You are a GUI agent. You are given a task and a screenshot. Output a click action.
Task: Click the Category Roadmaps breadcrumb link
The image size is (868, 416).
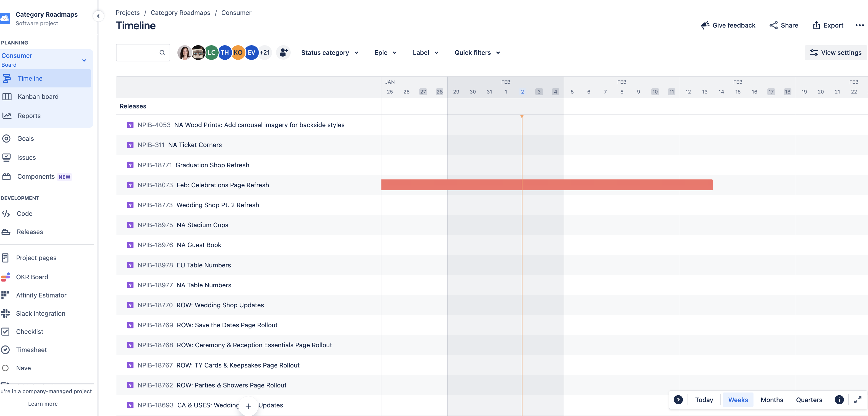(x=180, y=12)
